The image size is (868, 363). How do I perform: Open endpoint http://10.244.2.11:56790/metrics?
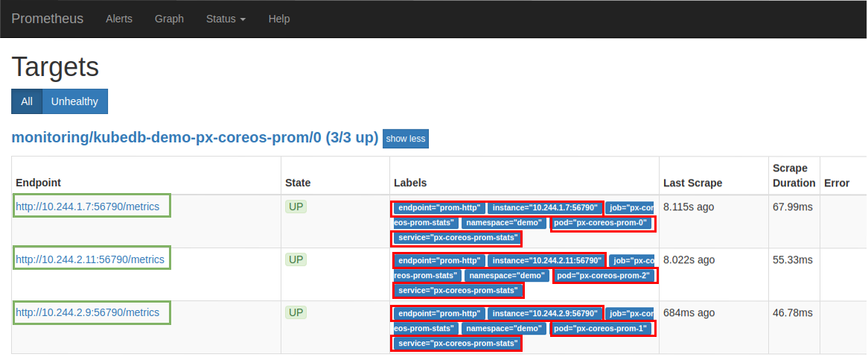(90, 259)
